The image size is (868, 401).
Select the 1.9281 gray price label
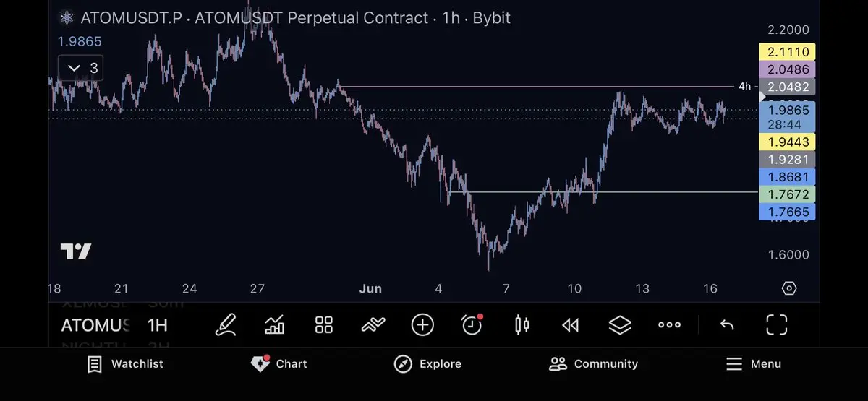[x=787, y=159]
